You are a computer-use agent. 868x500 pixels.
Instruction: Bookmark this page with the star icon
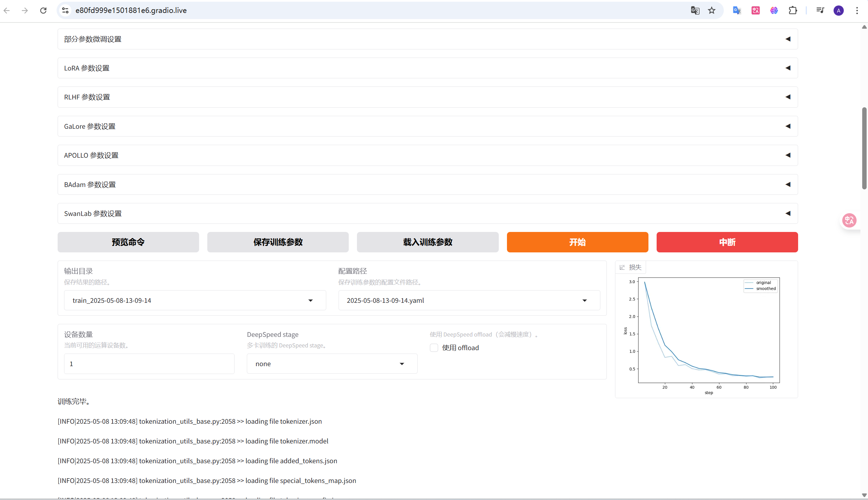point(712,10)
